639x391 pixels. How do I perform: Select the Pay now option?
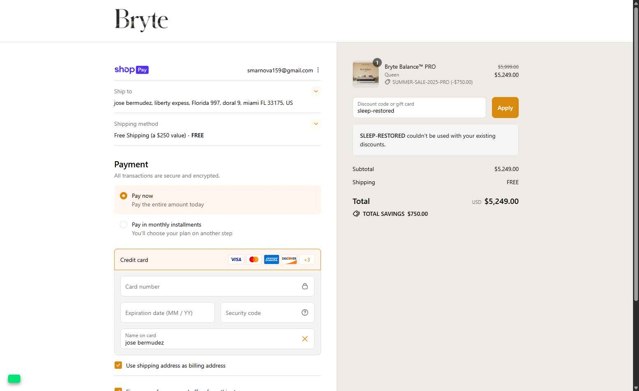click(123, 196)
